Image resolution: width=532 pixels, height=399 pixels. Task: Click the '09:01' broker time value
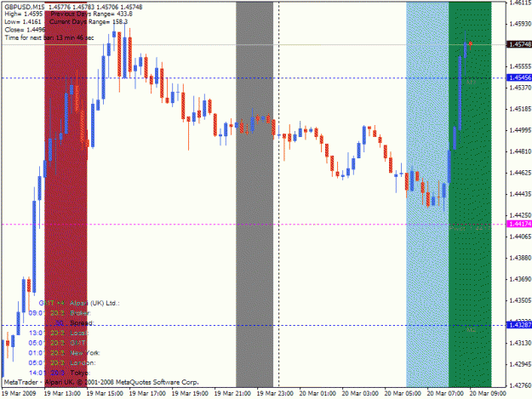[37, 313]
